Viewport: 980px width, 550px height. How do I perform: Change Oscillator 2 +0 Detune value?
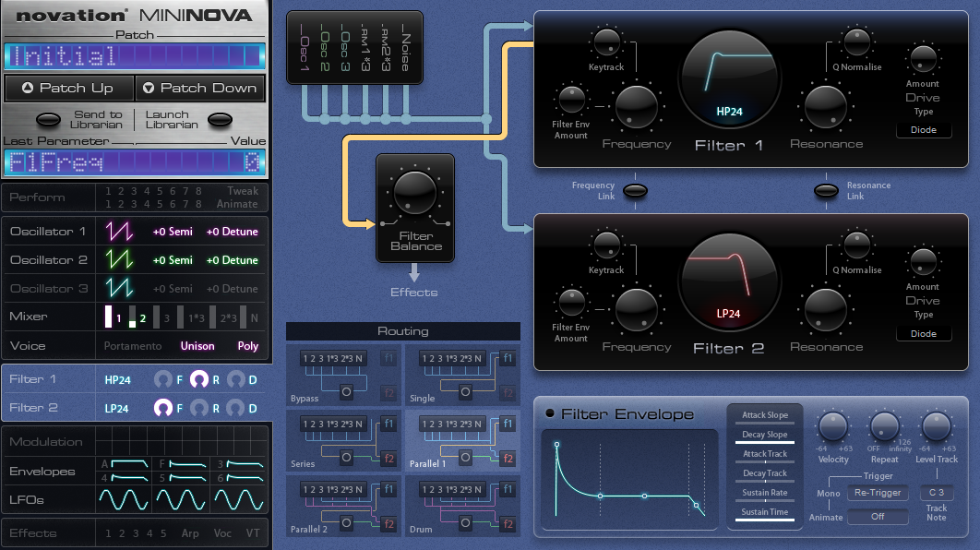(232, 260)
